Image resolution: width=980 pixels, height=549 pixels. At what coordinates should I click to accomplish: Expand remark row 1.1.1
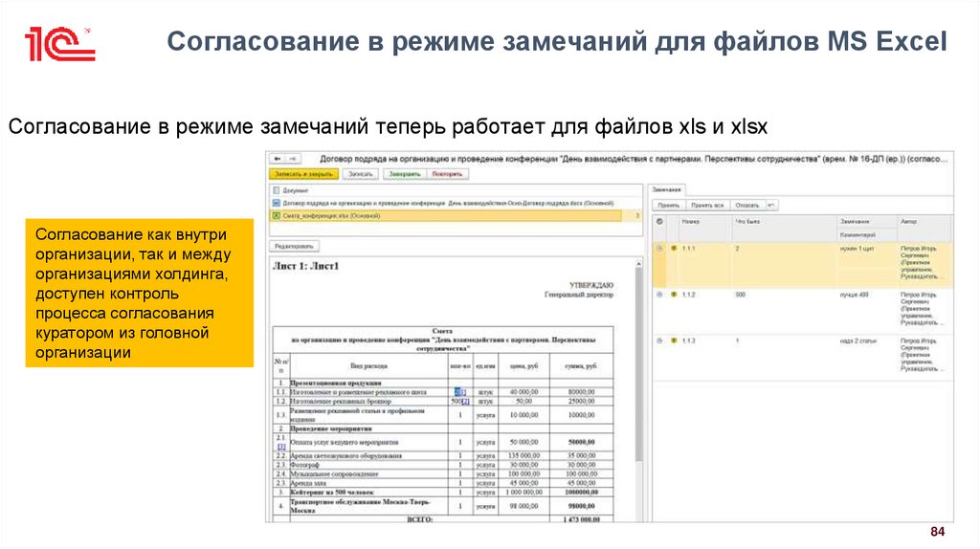tap(659, 248)
